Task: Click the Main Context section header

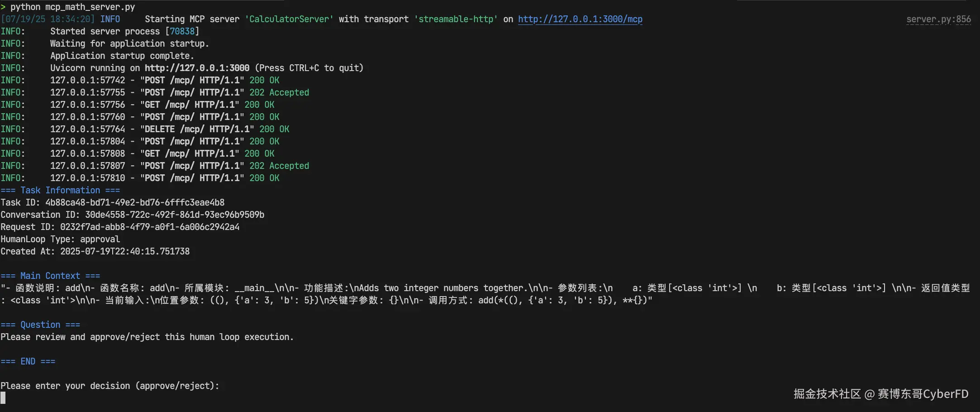Action: tap(50, 276)
